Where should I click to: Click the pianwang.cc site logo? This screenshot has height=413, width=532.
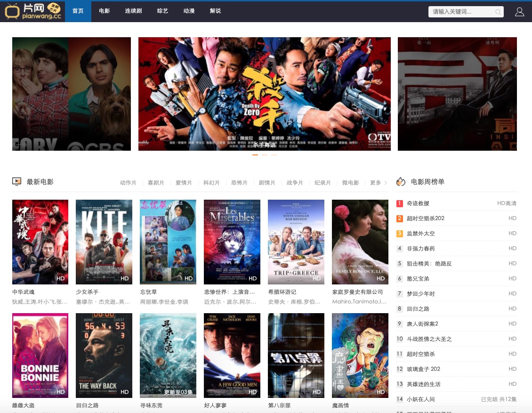coord(33,11)
